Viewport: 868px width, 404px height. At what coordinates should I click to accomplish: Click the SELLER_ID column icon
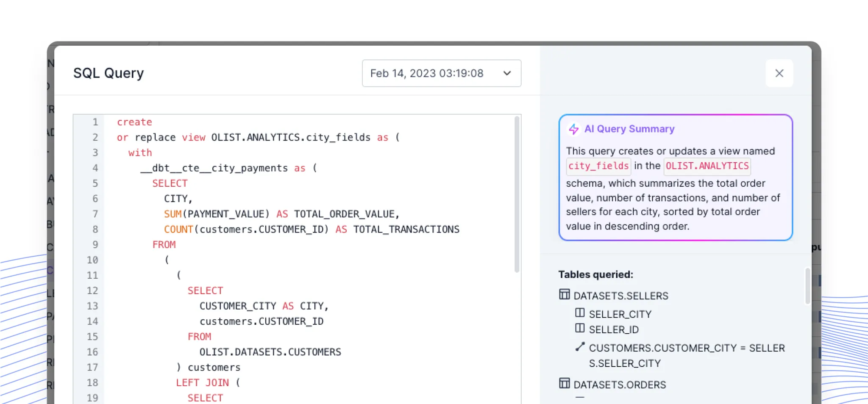580,328
